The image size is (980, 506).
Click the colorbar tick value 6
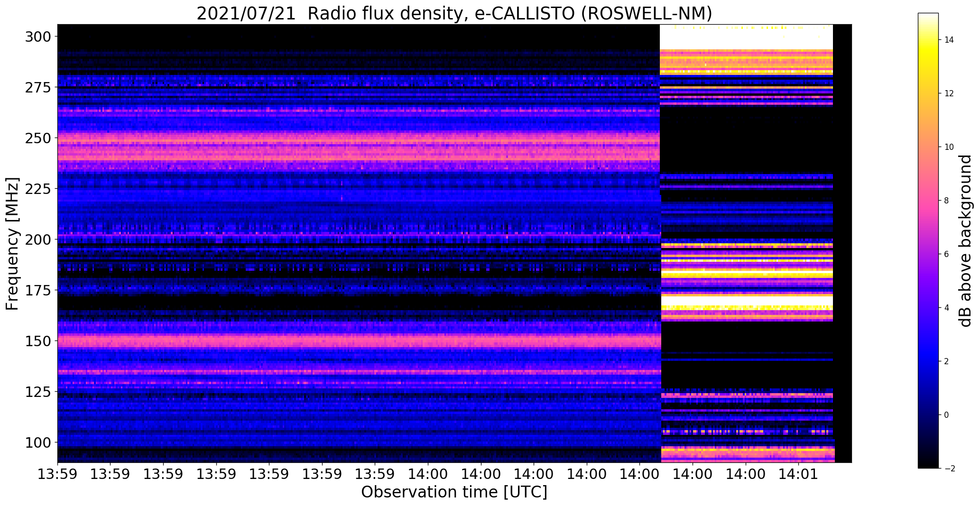point(947,254)
